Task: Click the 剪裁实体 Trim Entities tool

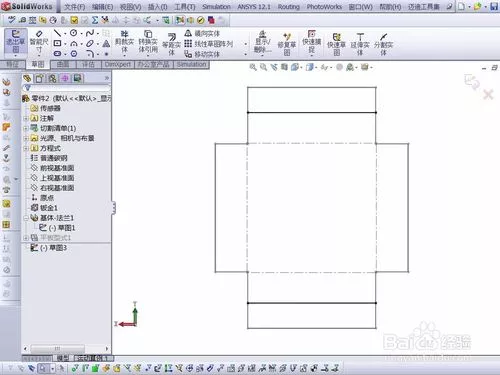Action: [x=124, y=42]
